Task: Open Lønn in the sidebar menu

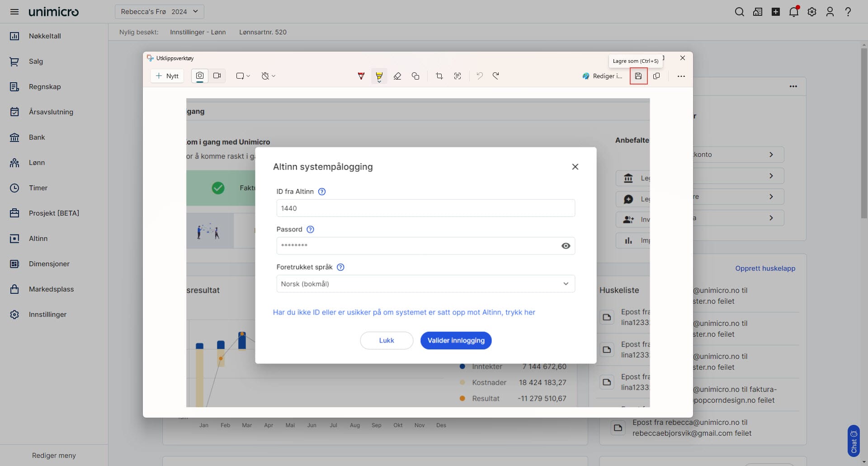Action: click(x=37, y=163)
